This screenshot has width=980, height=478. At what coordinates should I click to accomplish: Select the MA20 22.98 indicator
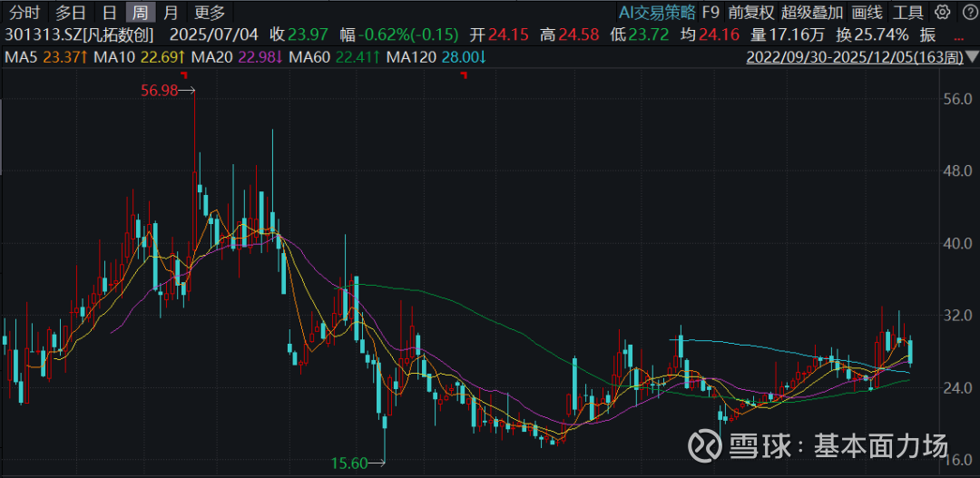[238, 58]
